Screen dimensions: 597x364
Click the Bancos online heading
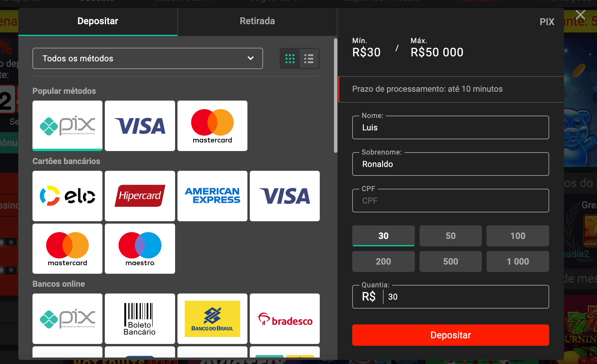pyautogui.click(x=58, y=284)
